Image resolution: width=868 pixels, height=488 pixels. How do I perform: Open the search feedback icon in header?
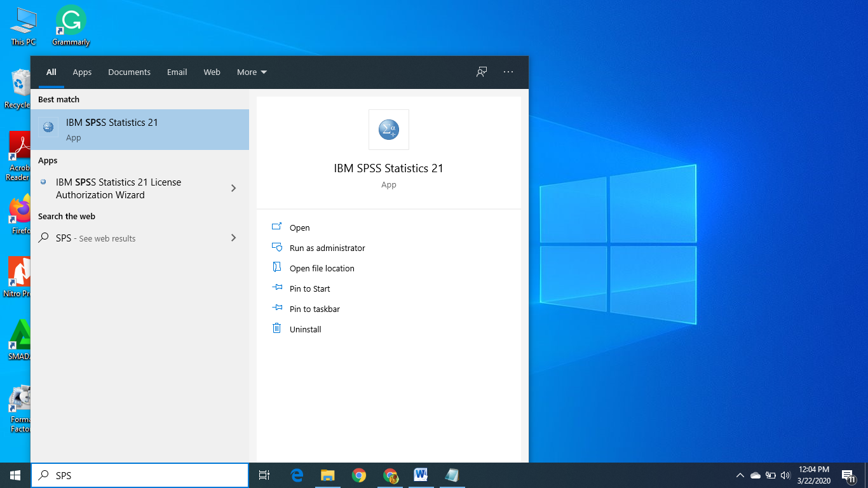click(482, 72)
